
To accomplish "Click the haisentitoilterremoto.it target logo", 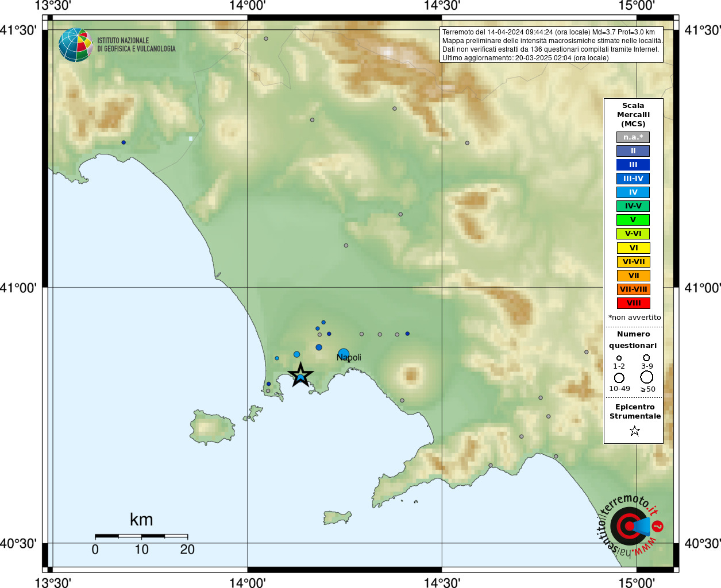I will pos(630,525).
